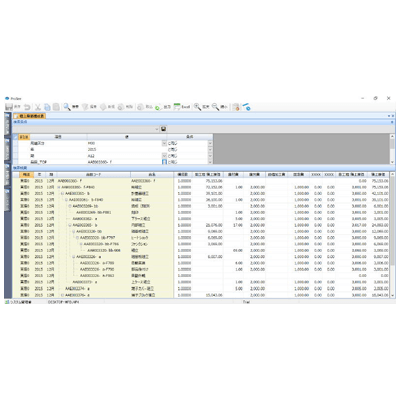The height and width of the screenshot is (400, 400).
Task: Click the scissors cut icon
Action: tap(38, 107)
